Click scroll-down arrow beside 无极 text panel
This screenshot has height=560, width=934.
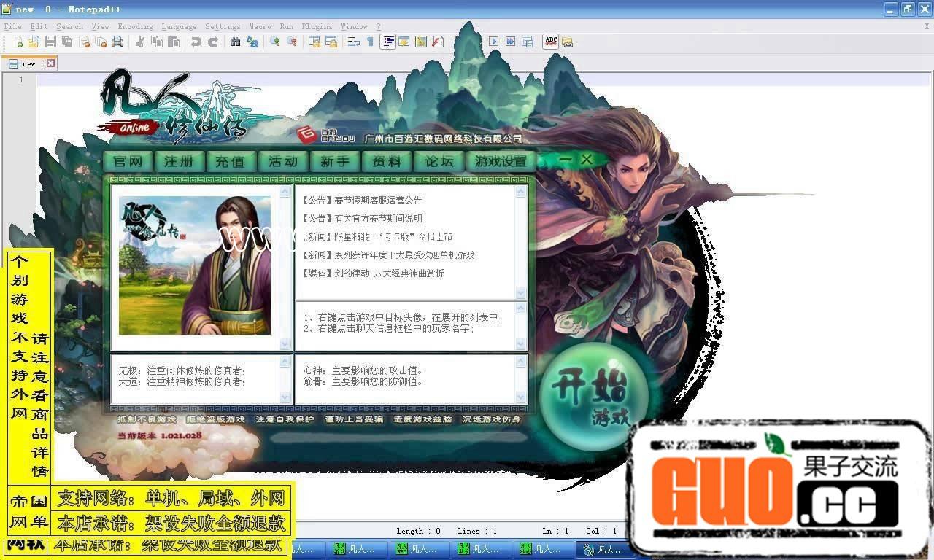point(285,397)
